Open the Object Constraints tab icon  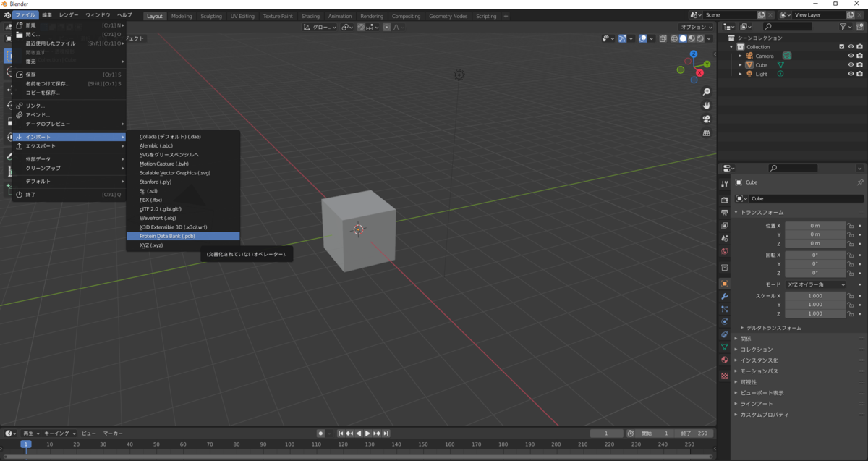click(724, 334)
